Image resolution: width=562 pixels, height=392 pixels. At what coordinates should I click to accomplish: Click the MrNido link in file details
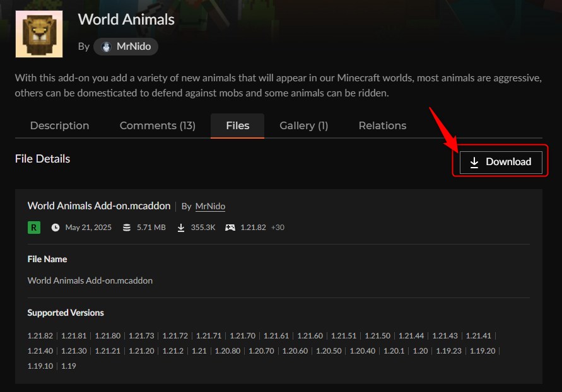point(210,207)
